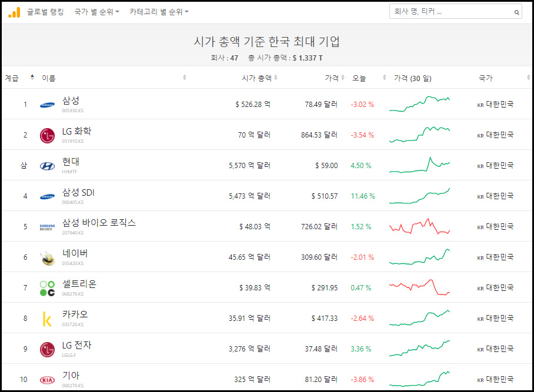Click the 30-day chart for 삼성 바이오 로직스
This screenshot has height=392, width=534.
click(x=419, y=226)
